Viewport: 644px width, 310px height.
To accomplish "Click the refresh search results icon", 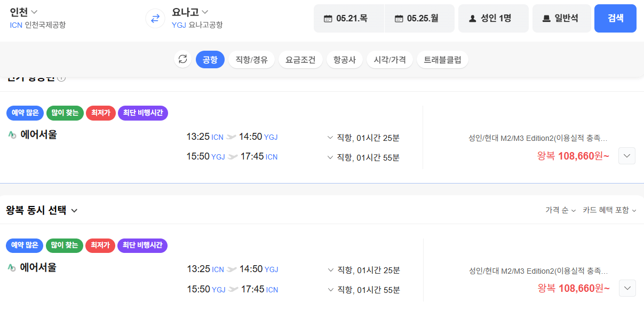I will [x=182, y=59].
